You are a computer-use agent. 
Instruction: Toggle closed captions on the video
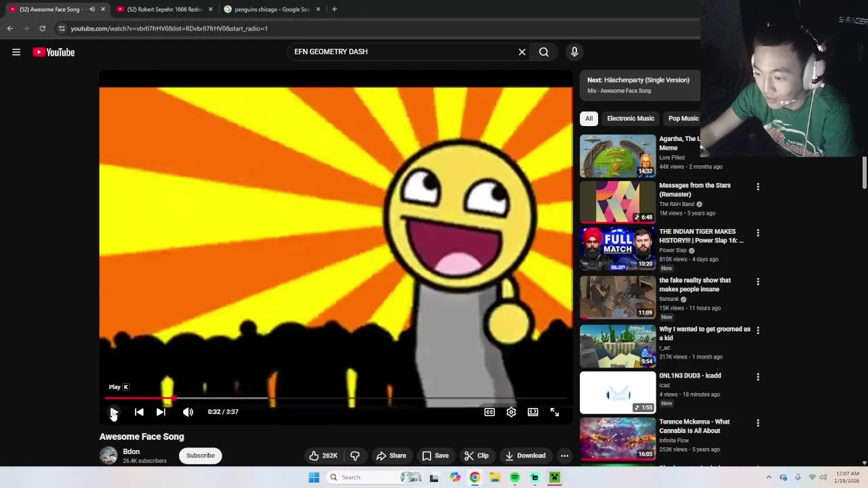pos(490,412)
